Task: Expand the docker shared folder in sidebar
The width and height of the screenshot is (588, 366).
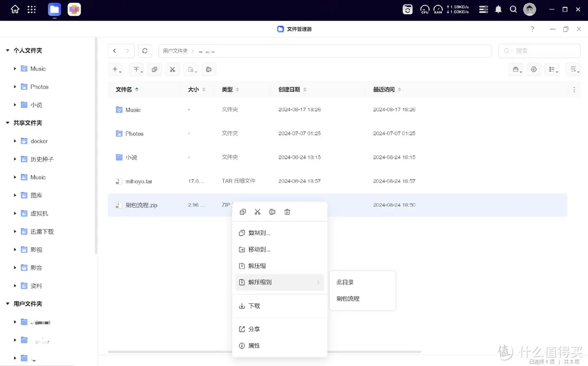Action: click(15, 141)
